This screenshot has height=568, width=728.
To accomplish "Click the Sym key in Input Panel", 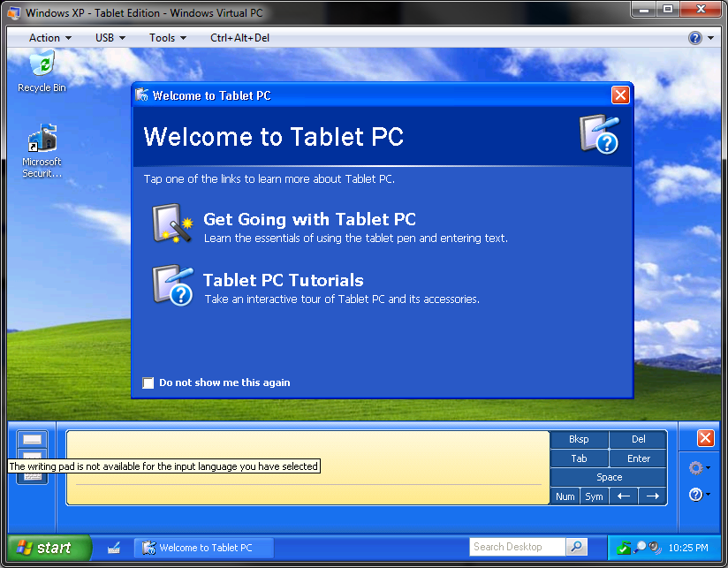I will (594, 496).
